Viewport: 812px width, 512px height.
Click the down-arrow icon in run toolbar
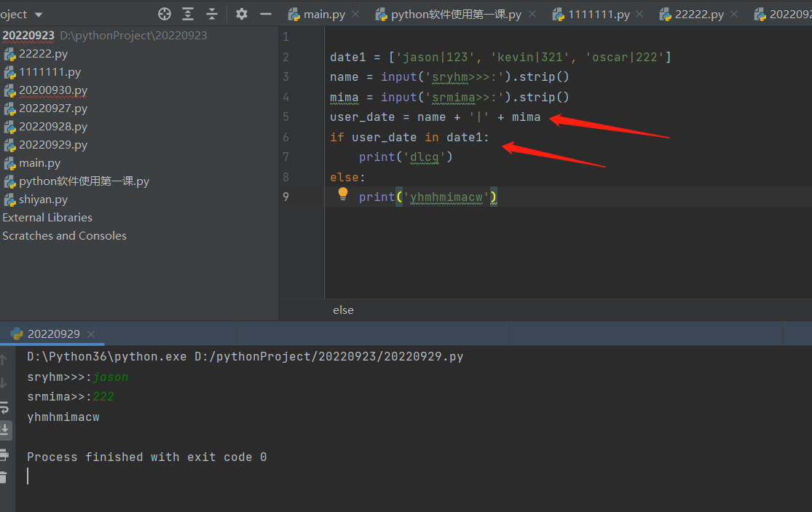tap(4, 383)
